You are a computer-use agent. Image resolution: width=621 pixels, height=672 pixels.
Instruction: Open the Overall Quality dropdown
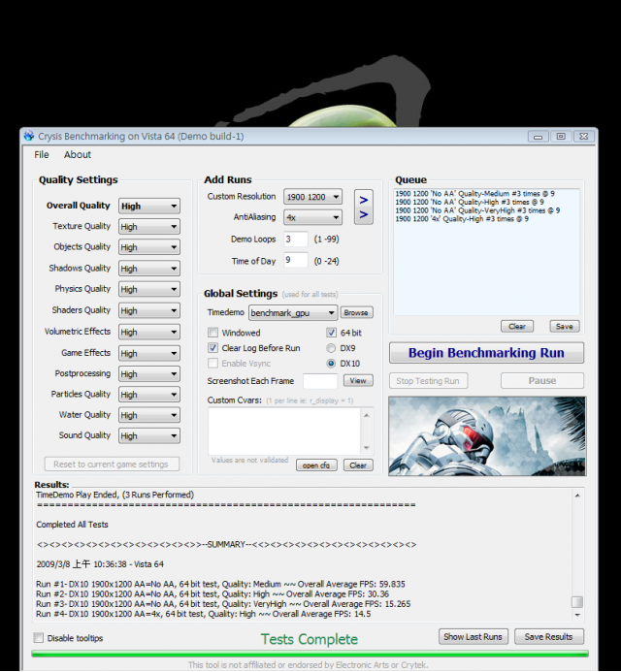point(149,207)
